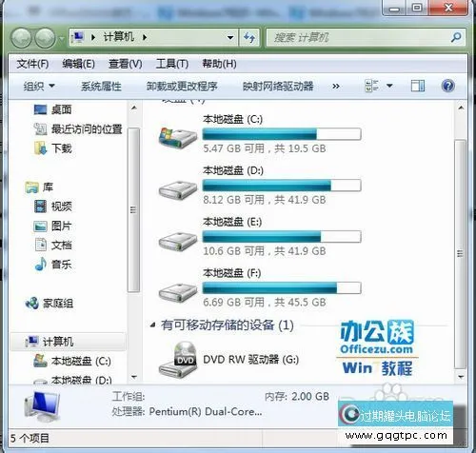Screen dimensions: 476x453
Task: Click the C: drive capacity bar
Action: pyautogui.click(x=282, y=134)
